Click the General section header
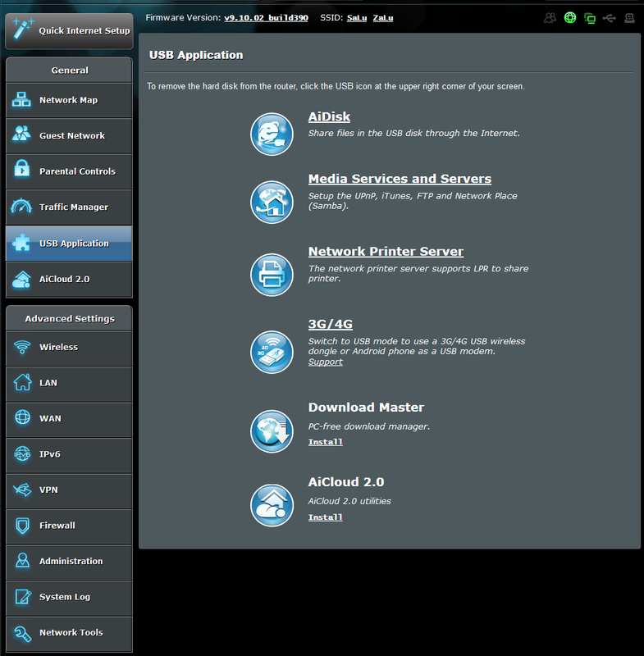Viewport: 644px width, 656px height. [x=70, y=70]
